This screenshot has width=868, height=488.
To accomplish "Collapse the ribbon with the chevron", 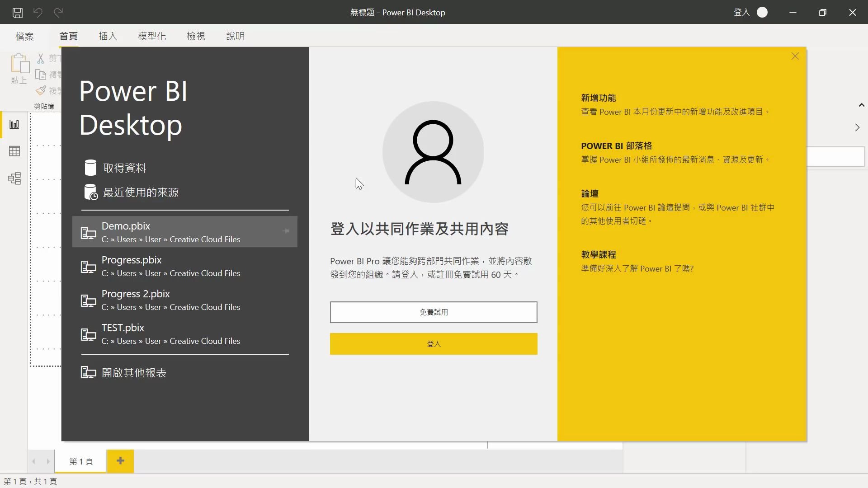I will [x=861, y=104].
